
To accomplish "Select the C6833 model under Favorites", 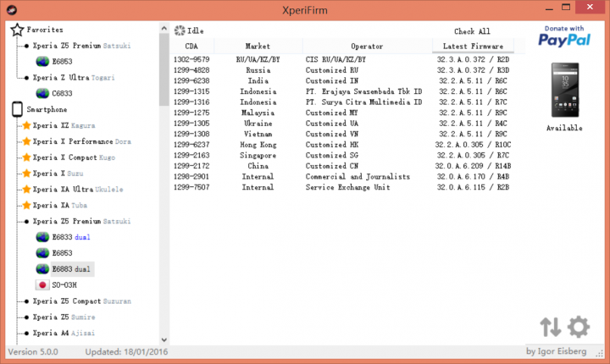I will (62, 93).
